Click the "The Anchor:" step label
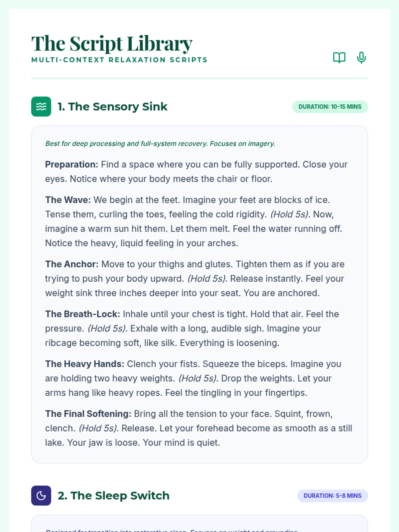Screen dimensions: 399x532 (72, 264)
